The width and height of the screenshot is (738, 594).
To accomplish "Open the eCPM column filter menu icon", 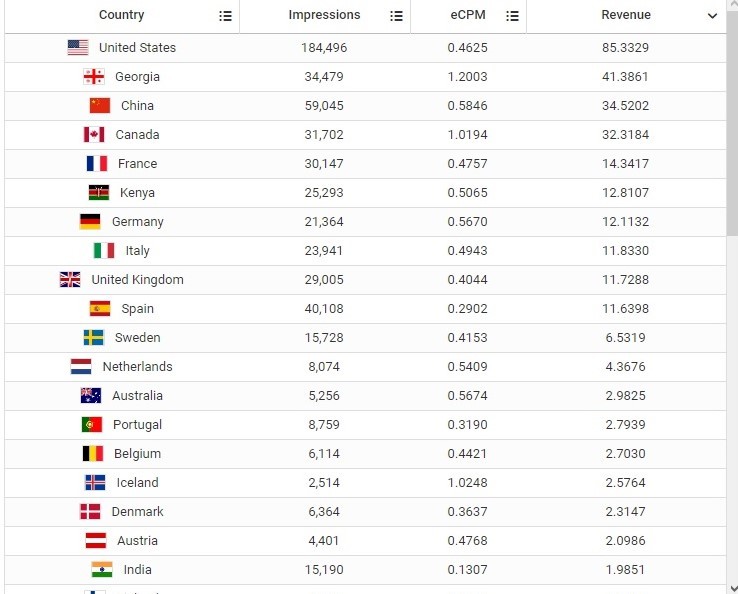I will pos(513,16).
